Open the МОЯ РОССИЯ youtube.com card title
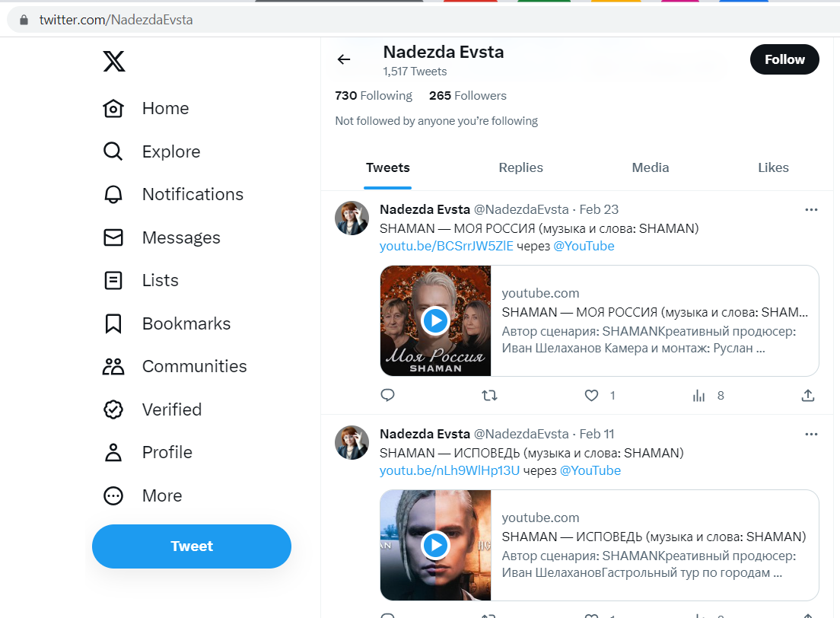The width and height of the screenshot is (840, 618). pos(654,312)
